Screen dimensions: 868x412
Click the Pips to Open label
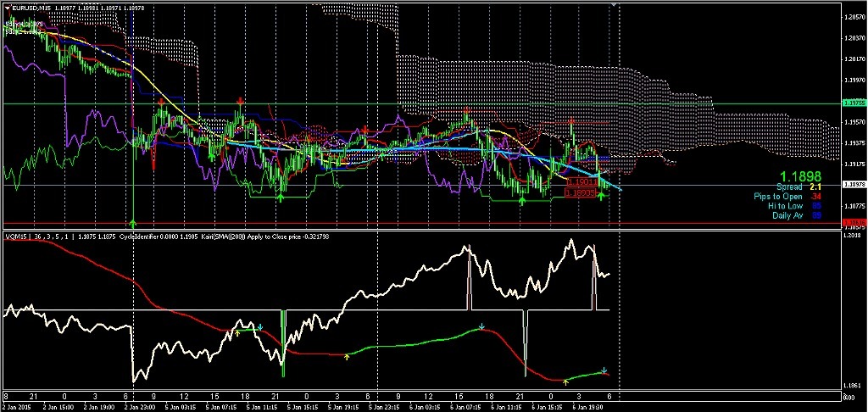[x=778, y=197]
